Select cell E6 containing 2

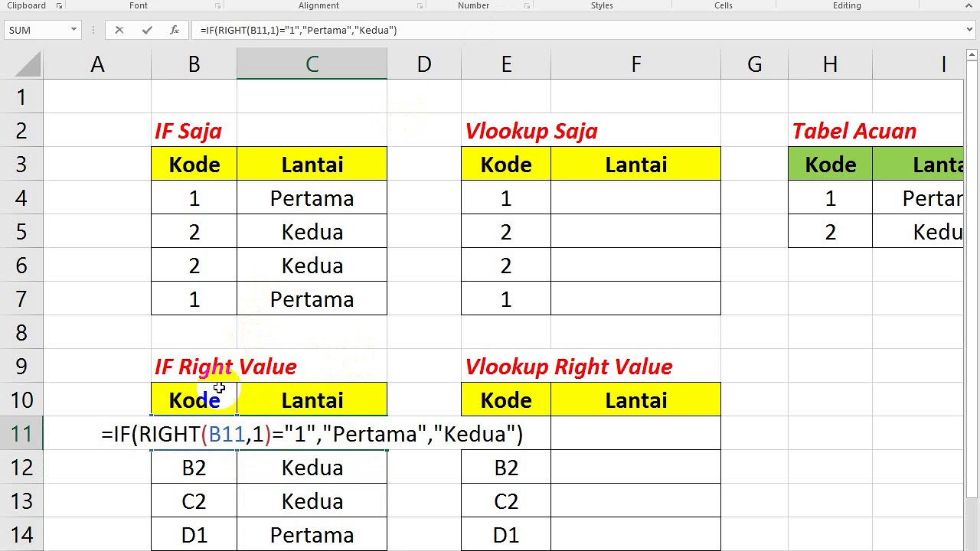(x=506, y=266)
